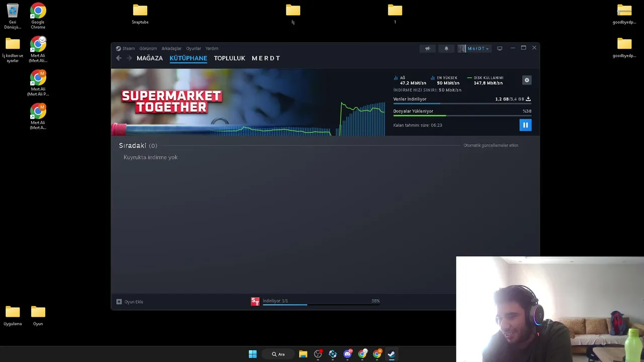
Task: Select the Oyun desktop folder
Action: pyautogui.click(x=38, y=316)
